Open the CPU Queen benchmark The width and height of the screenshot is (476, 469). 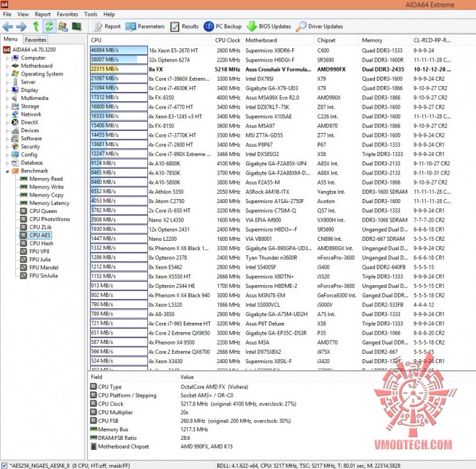(43, 211)
